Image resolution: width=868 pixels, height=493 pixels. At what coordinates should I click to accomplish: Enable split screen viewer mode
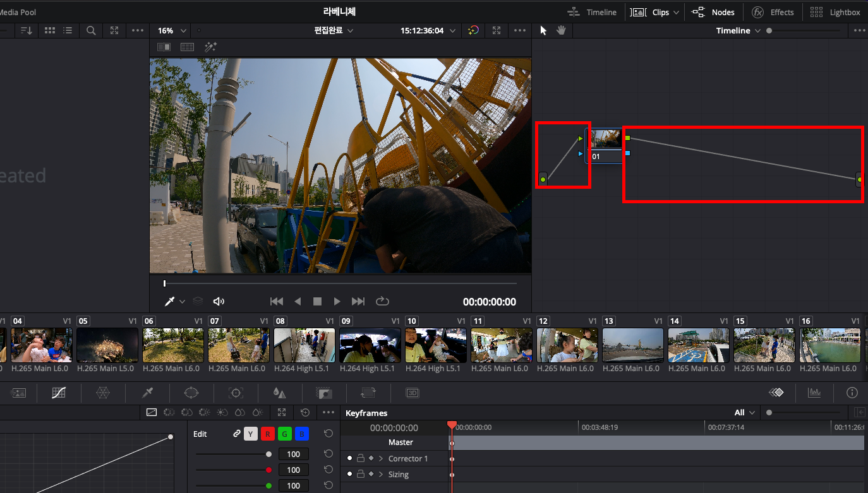coord(187,47)
